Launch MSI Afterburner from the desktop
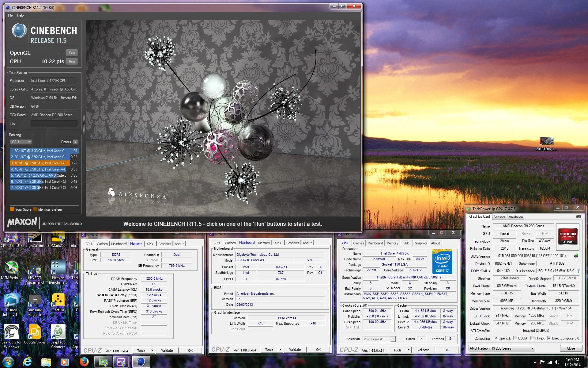Image resolution: width=588 pixels, height=368 pixels. [x=12, y=270]
